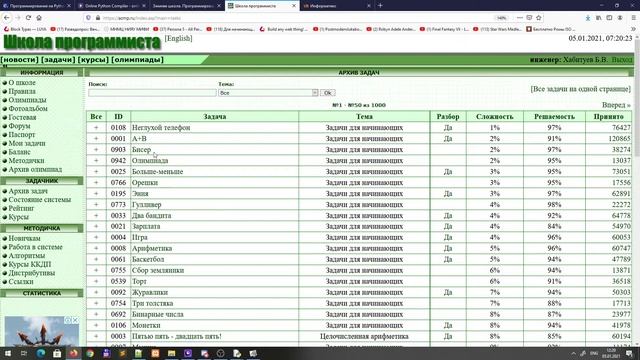This screenshot has width=640, height=360.
Task: Log out using the Выход link
Action: coord(622,60)
